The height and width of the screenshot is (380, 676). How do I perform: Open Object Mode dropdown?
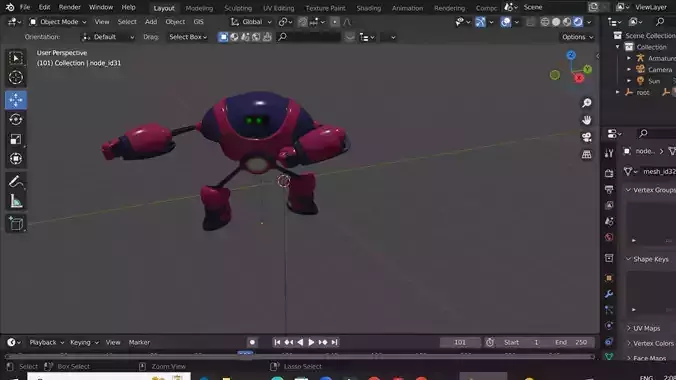click(x=57, y=22)
